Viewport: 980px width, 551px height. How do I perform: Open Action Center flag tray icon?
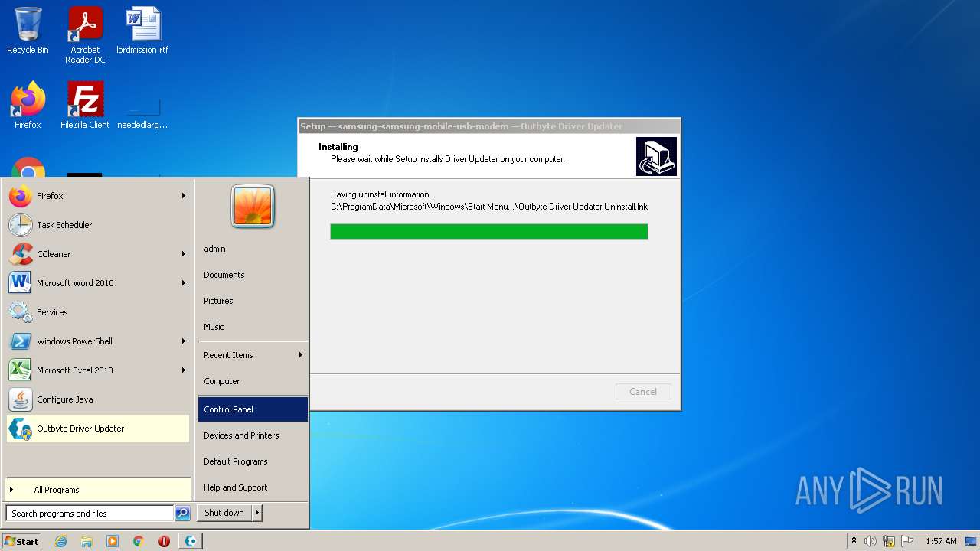click(x=907, y=541)
